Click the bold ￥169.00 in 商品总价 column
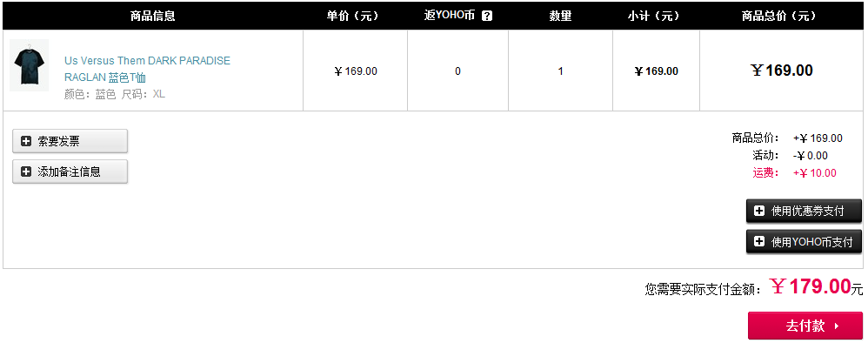868x343 pixels. [782, 71]
